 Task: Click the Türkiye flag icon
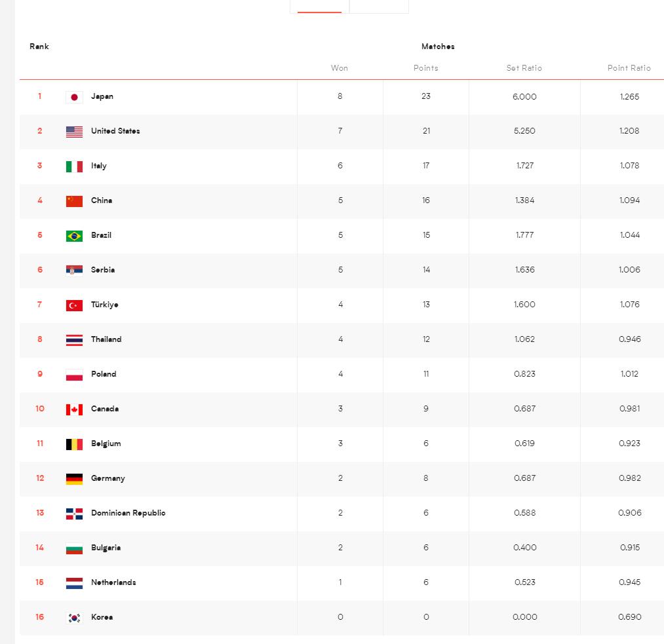(x=74, y=305)
